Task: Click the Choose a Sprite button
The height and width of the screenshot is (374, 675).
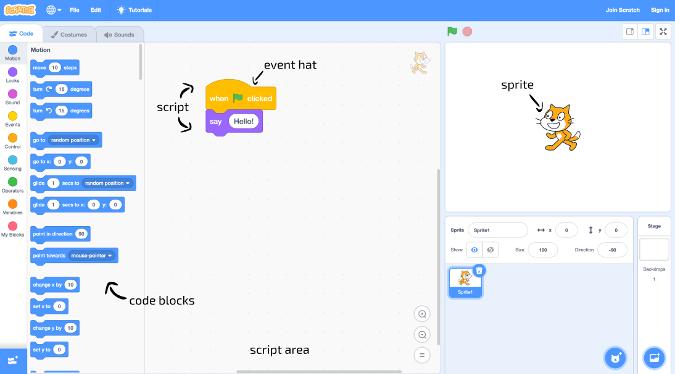Action: [x=616, y=358]
